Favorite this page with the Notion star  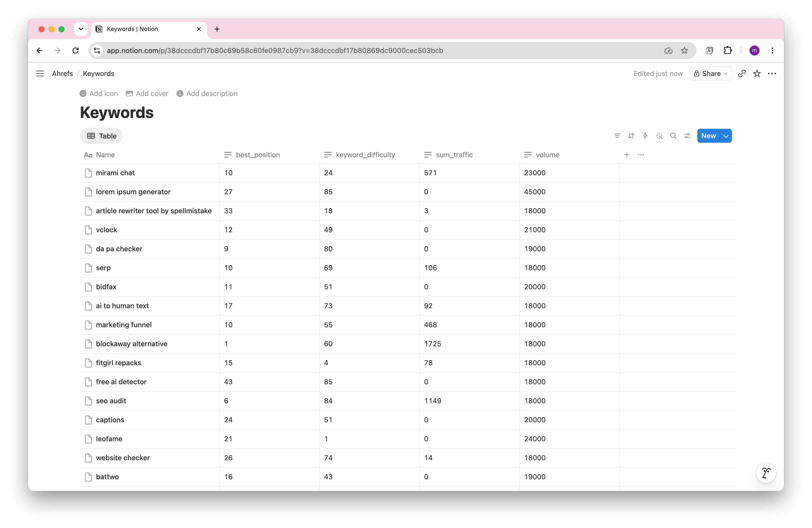[757, 74]
